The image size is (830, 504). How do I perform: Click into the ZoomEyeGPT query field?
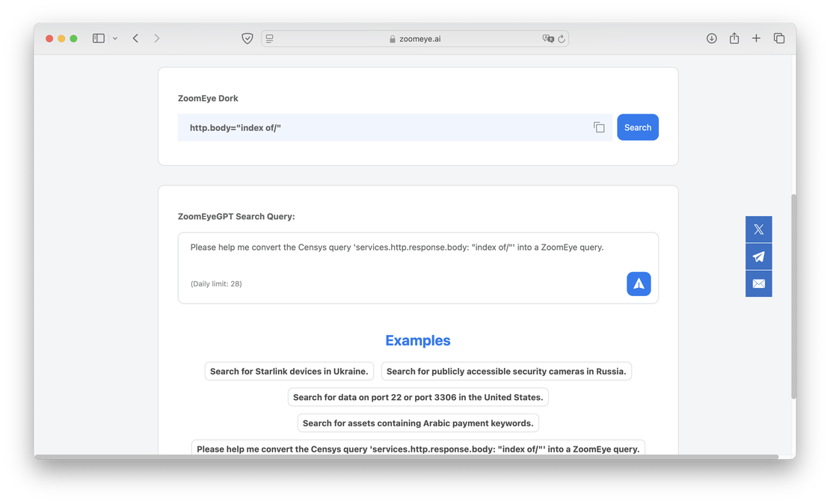417,254
